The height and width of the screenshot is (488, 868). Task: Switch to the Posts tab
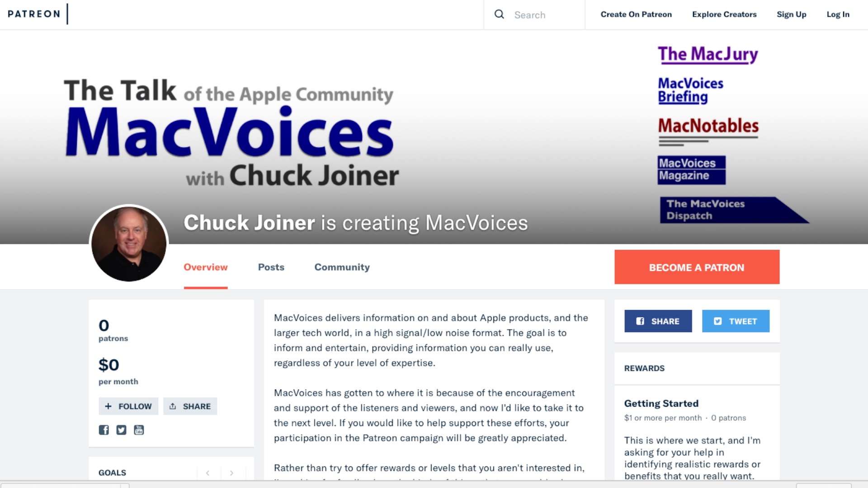pyautogui.click(x=271, y=267)
